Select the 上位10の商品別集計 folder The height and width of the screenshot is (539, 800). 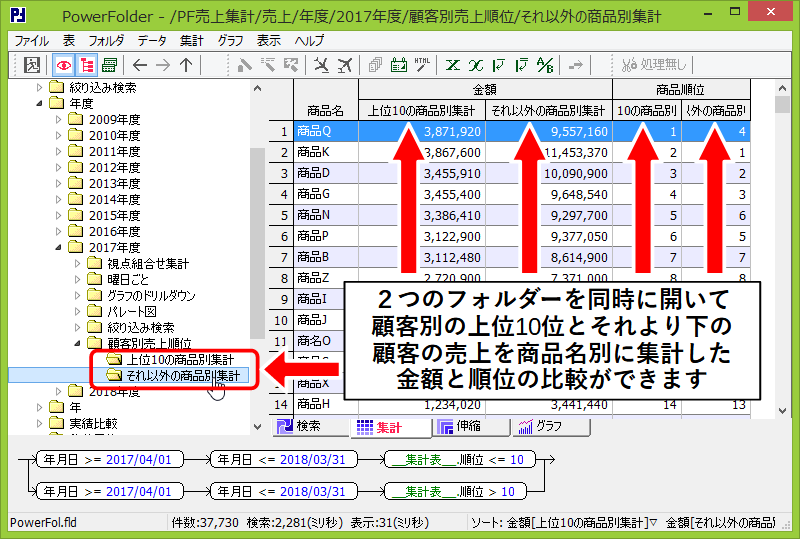pyautogui.click(x=180, y=359)
